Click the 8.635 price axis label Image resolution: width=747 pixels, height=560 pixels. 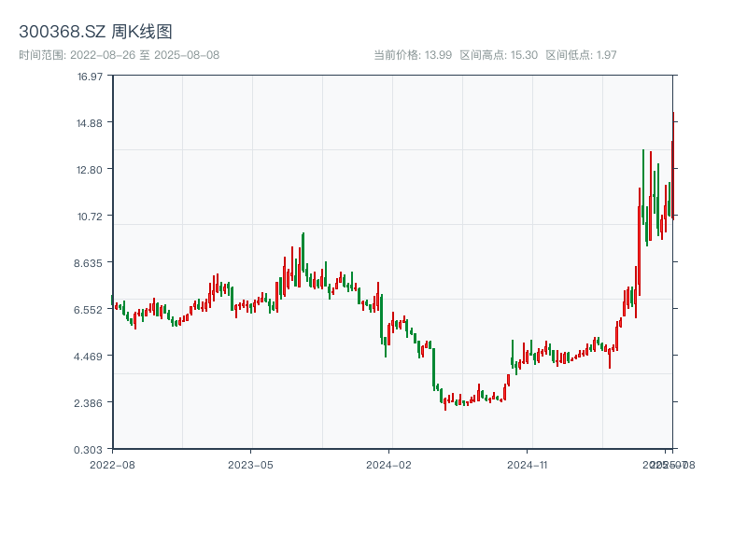(x=90, y=263)
